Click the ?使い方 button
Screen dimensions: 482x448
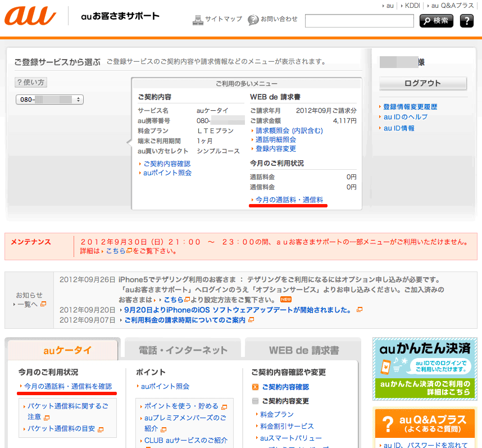(x=31, y=83)
